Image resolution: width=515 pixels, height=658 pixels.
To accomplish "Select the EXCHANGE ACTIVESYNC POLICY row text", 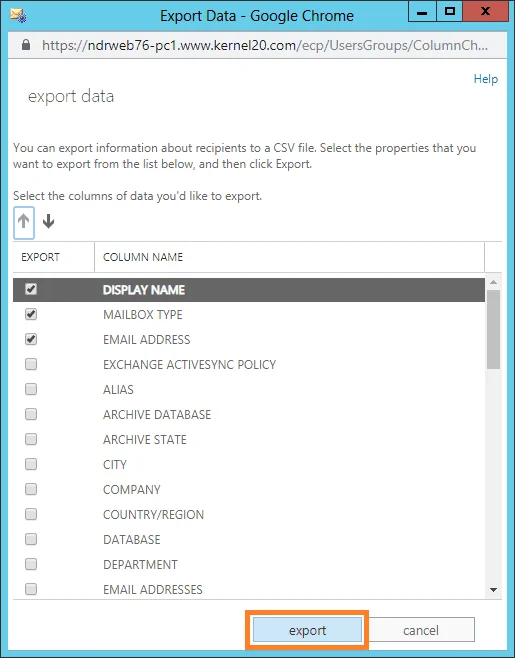I will (189, 364).
